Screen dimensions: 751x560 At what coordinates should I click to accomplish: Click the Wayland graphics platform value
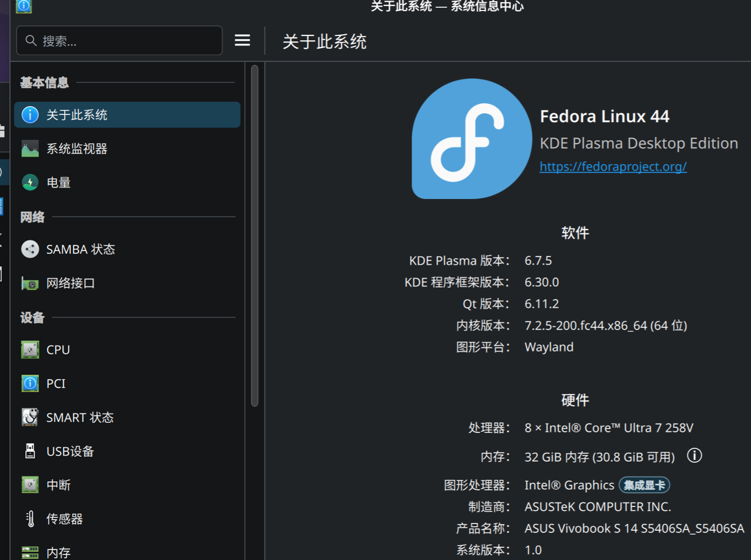[x=549, y=347]
